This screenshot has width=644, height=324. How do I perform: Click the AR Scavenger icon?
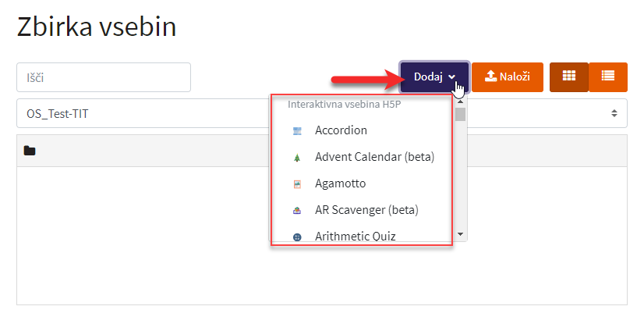pyautogui.click(x=297, y=211)
